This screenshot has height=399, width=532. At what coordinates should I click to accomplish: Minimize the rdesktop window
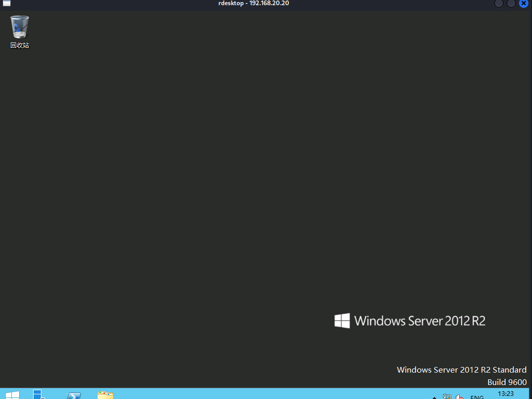tap(499, 3)
